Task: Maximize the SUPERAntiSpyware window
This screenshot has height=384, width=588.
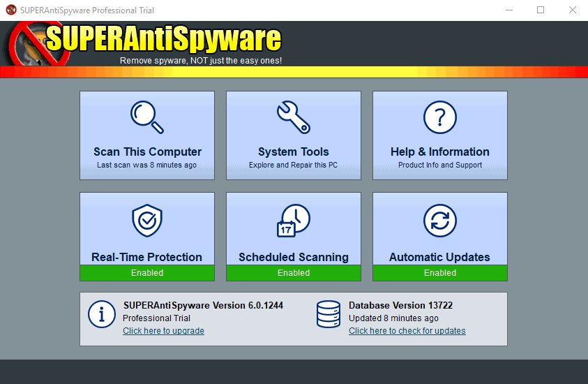Action: coord(541,10)
